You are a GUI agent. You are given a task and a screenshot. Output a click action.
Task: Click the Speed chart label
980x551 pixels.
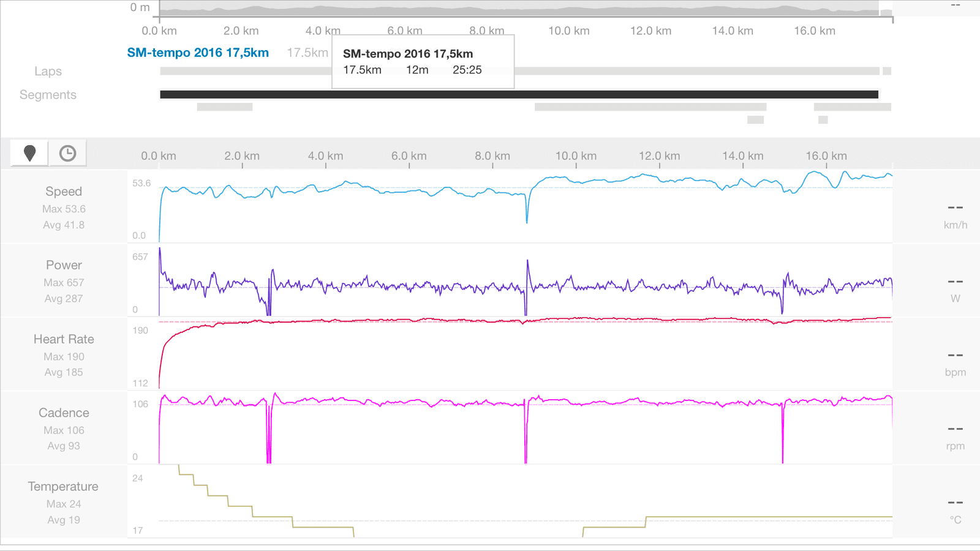[64, 192]
